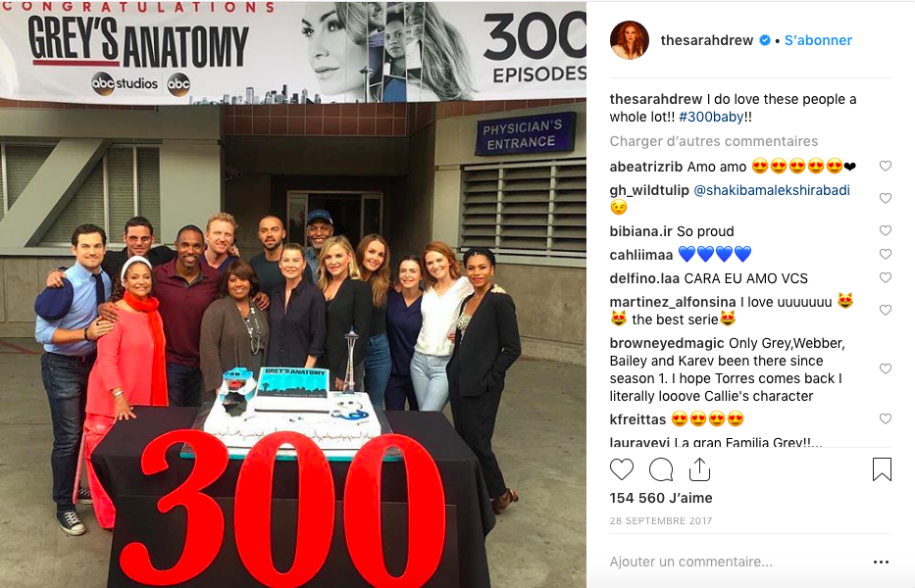Screen dimensions: 915x588
Task: Open @shakibamalekshirabadi mention link
Action: tap(772, 190)
